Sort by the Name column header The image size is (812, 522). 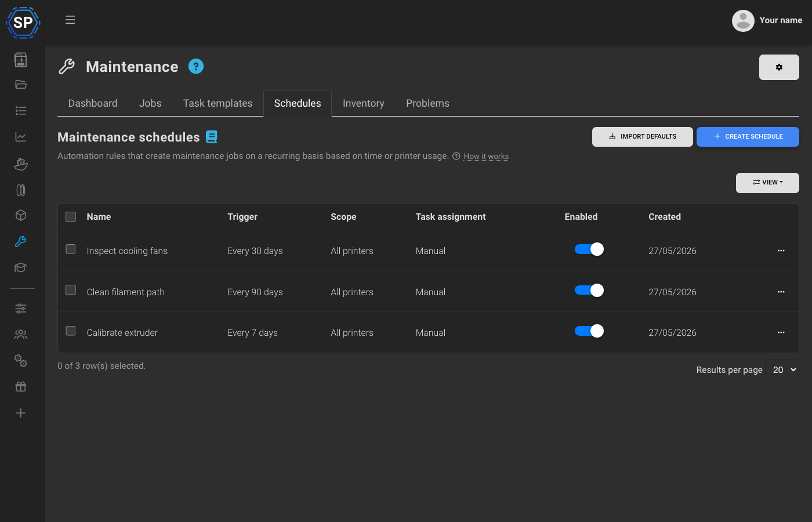pos(99,217)
